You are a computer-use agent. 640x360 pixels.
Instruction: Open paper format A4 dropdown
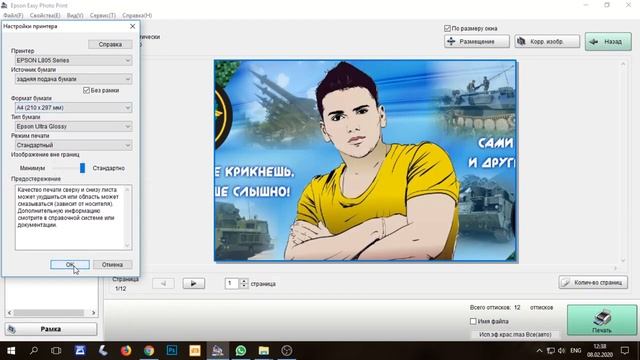pyautogui.click(x=73, y=107)
